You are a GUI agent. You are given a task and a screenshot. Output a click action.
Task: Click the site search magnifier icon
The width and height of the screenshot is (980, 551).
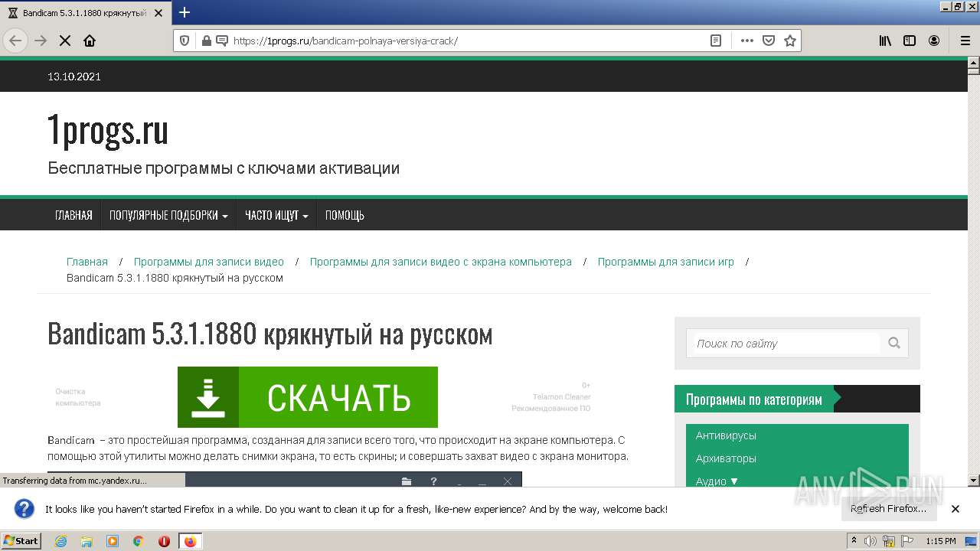[893, 343]
